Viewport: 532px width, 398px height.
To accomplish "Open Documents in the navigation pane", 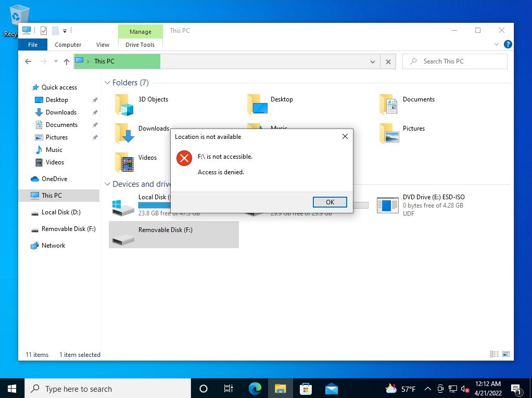I will [61, 125].
